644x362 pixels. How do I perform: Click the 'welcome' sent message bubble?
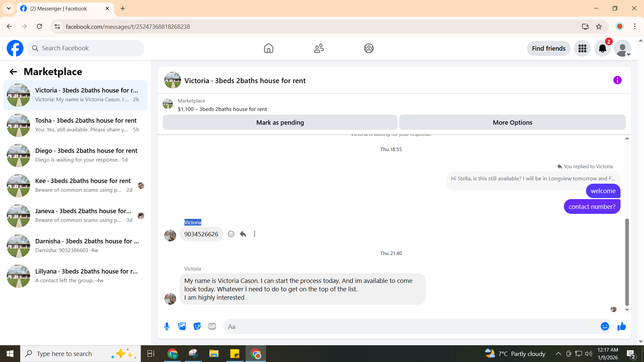pos(603,191)
